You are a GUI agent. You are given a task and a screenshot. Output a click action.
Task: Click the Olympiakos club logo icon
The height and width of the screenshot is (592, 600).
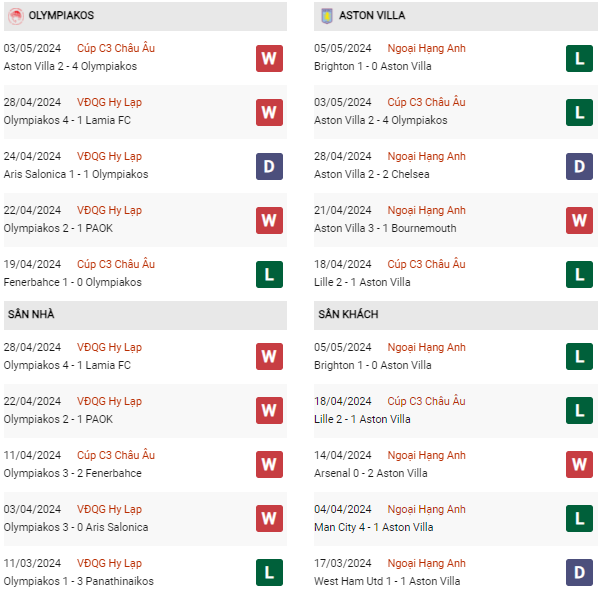tap(15, 17)
